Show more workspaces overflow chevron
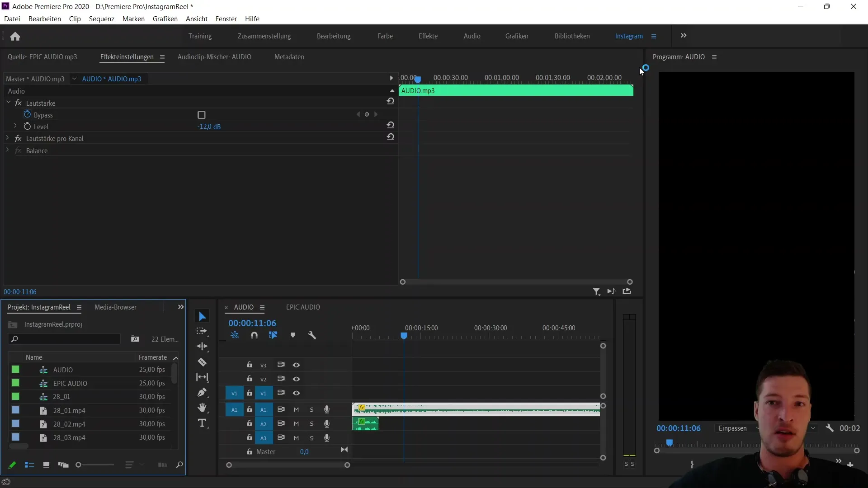The height and width of the screenshot is (488, 868). pos(684,36)
